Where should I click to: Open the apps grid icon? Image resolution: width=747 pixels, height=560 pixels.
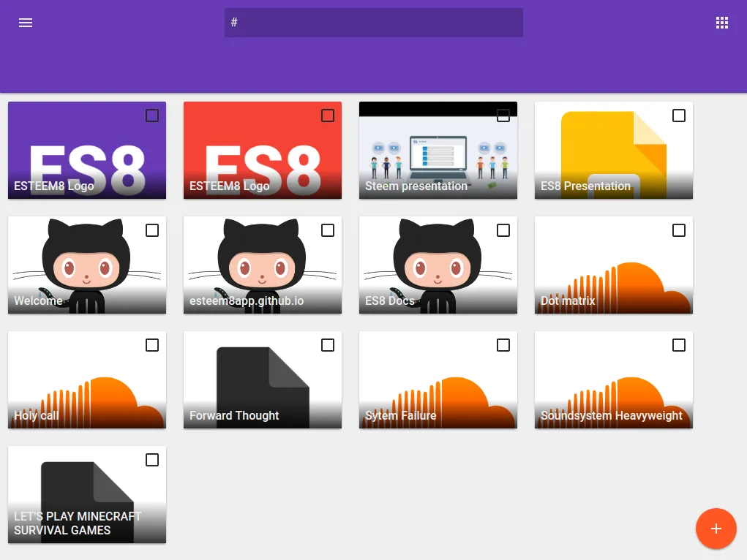tap(721, 23)
